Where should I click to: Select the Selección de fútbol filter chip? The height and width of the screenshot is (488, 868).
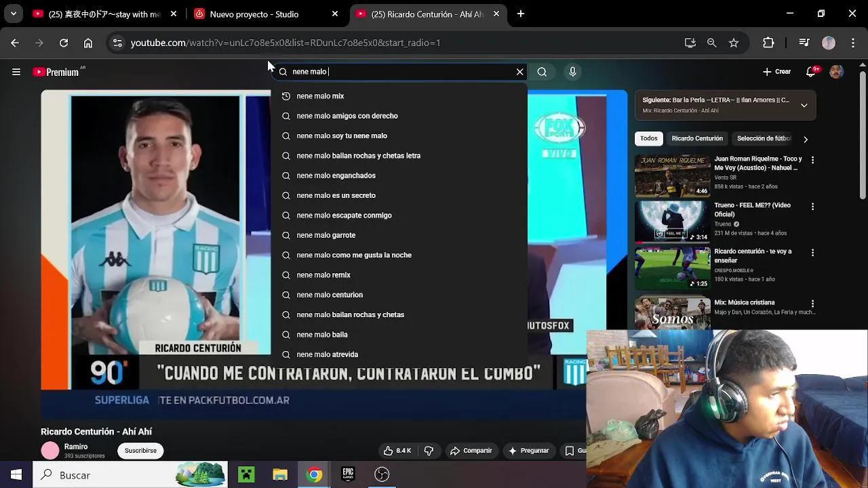(x=764, y=138)
